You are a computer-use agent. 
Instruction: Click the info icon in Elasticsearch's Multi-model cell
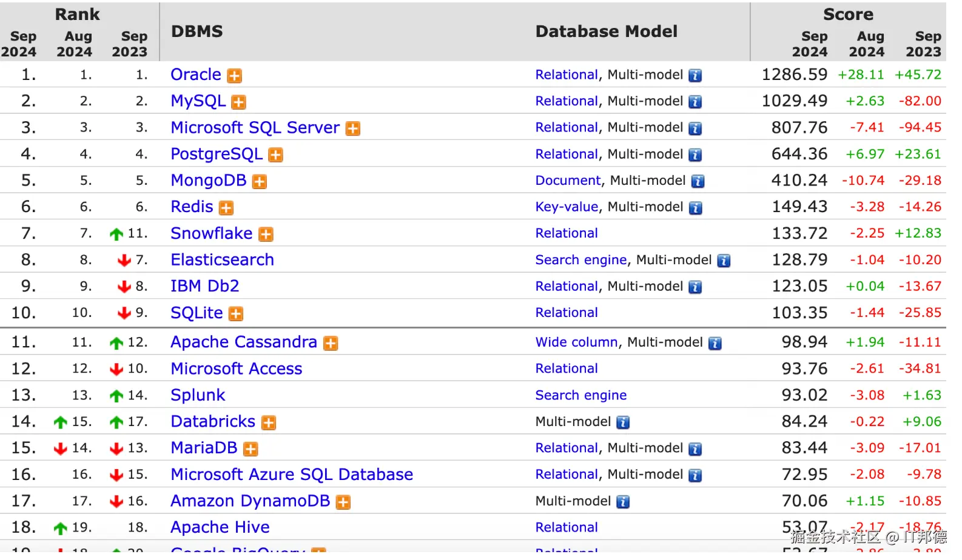tap(724, 261)
